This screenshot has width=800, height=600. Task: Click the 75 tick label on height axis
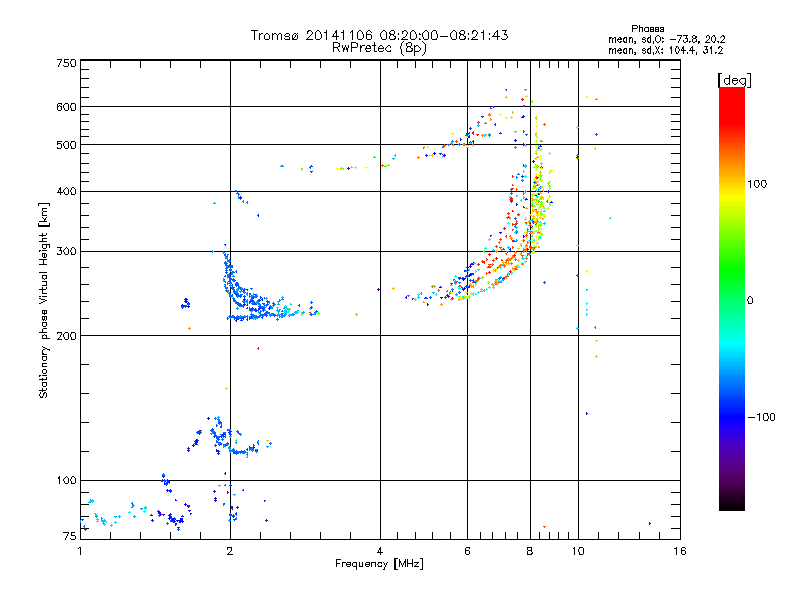[x=70, y=536]
